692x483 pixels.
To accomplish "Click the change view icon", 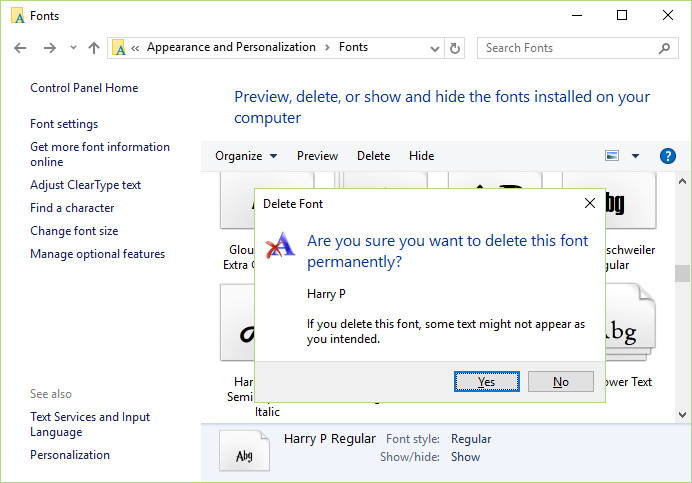I will (612, 155).
